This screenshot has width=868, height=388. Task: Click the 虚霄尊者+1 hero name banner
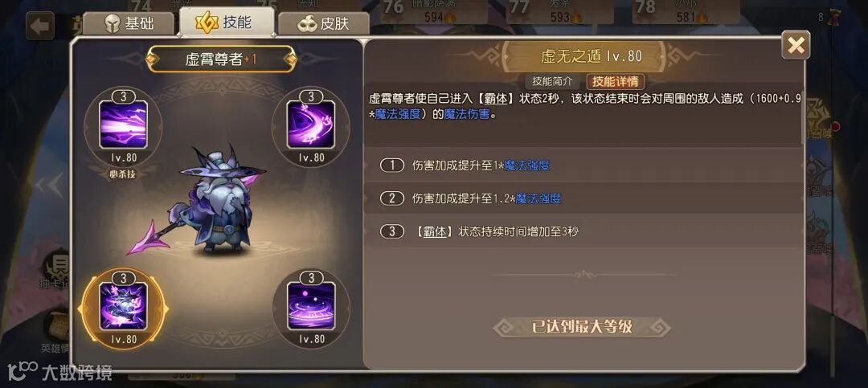click(222, 59)
